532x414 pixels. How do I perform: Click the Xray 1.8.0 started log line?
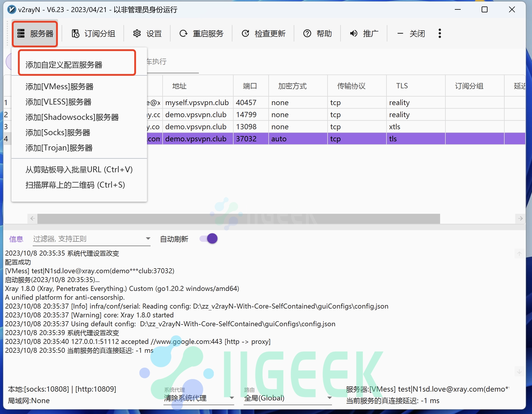[89, 315]
